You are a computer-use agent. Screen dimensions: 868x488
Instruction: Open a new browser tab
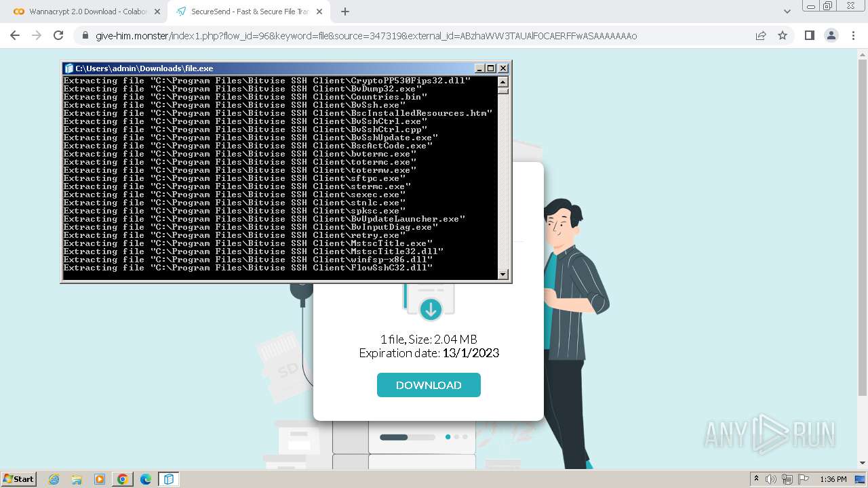coord(345,12)
